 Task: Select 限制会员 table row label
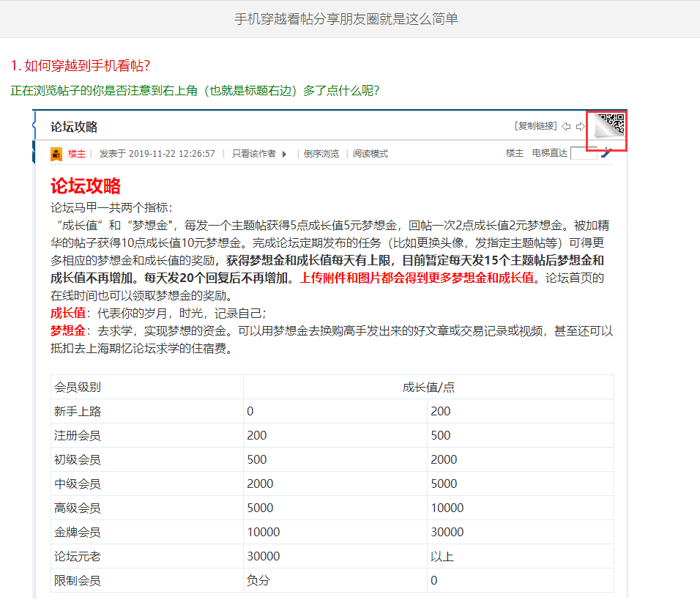pos(78,580)
